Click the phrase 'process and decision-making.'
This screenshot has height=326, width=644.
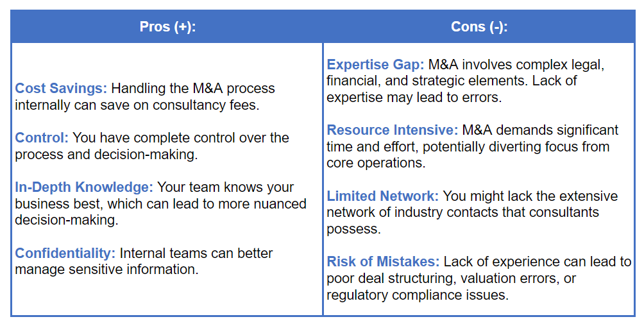(x=106, y=155)
